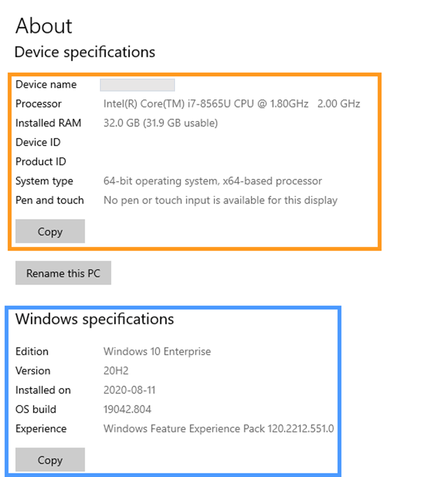
Task: Click the Windows specifications heading
Action: pyautogui.click(x=94, y=319)
